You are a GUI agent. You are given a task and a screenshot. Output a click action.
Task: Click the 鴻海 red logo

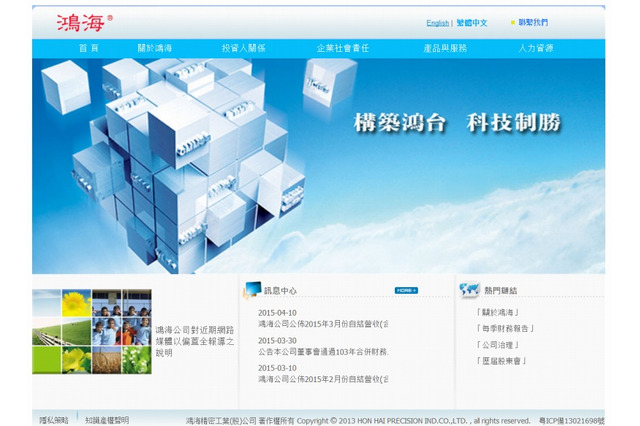click(x=84, y=23)
